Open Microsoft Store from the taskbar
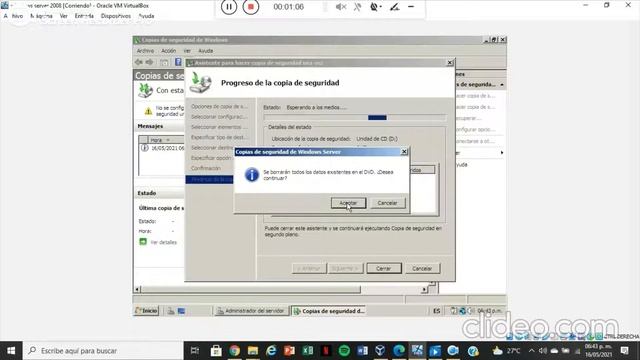Image resolution: width=640 pixels, height=360 pixels. pos(216,351)
